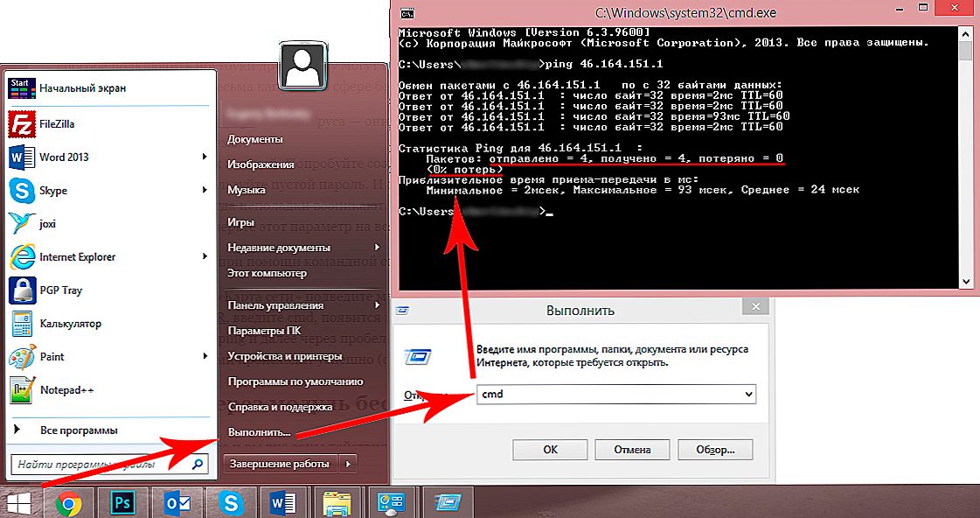This screenshot has height=518, width=980.
Task: Expand Internet Explorer submenu arrow
Action: [x=205, y=255]
